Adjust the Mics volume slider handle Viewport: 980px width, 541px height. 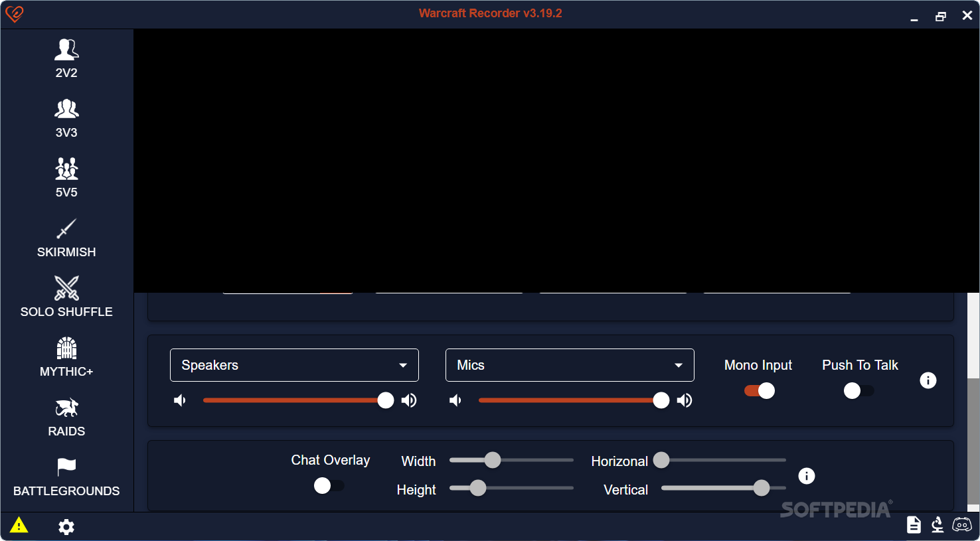tap(661, 400)
